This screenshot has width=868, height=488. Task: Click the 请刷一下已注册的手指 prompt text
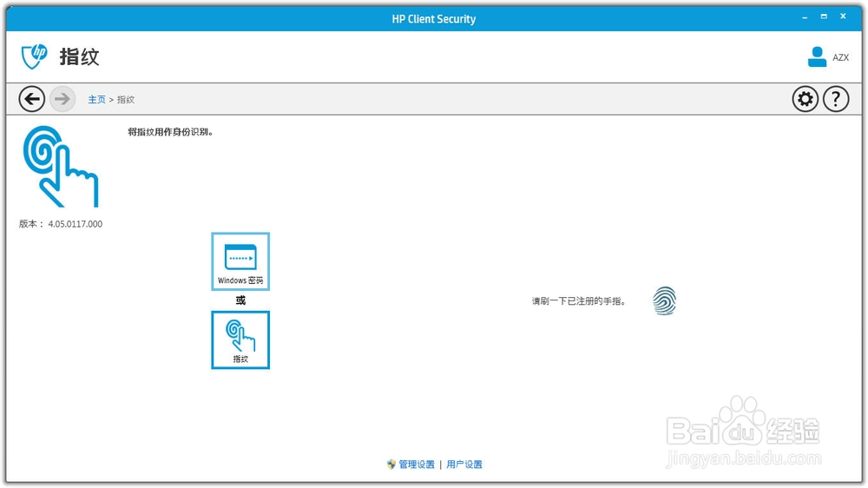click(x=579, y=301)
